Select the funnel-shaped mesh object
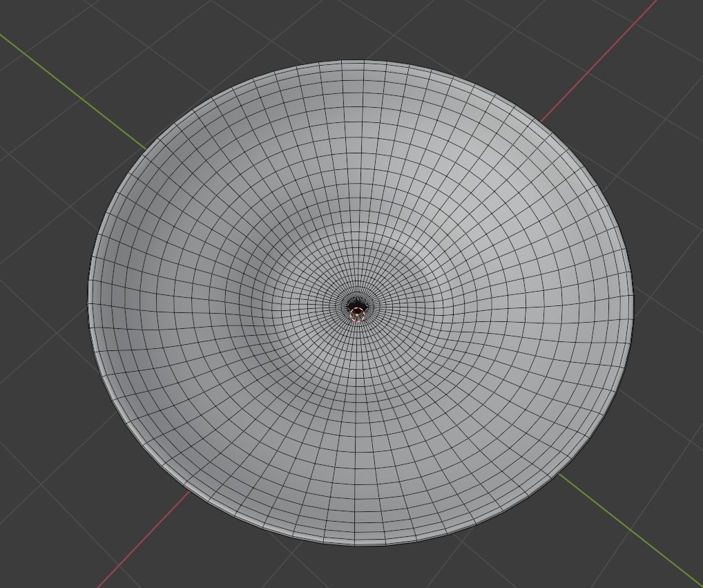The width and height of the screenshot is (703, 588). point(360,303)
